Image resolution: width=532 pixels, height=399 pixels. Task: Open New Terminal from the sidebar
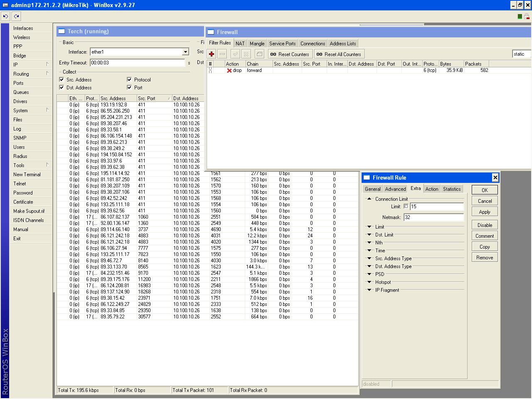pyautogui.click(x=31, y=175)
